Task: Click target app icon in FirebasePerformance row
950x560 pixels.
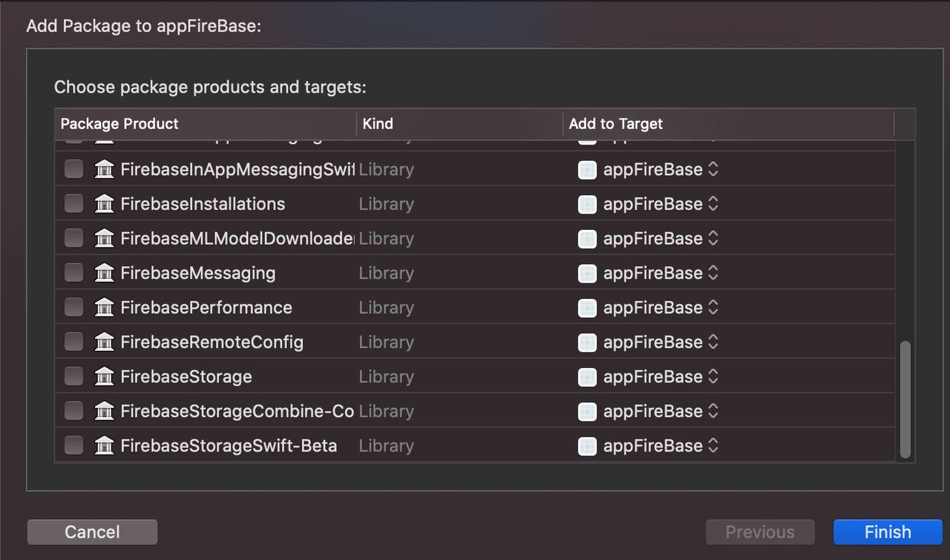Action: pos(587,308)
